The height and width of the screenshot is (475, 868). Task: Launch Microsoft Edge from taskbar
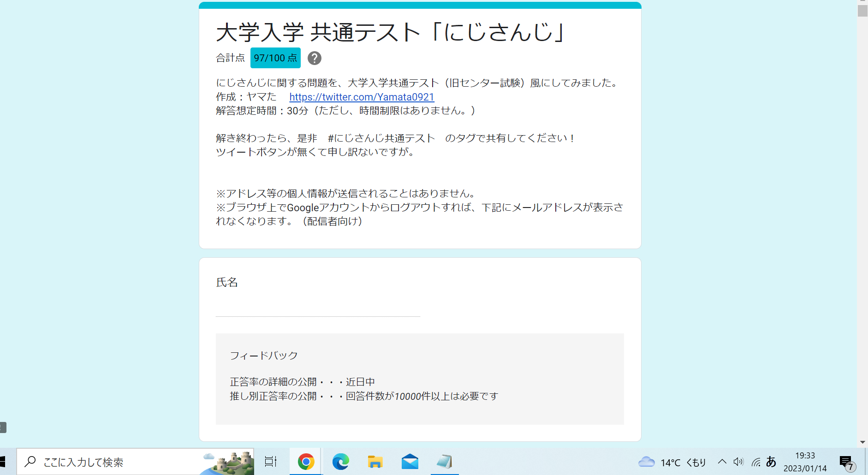coord(340,462)
